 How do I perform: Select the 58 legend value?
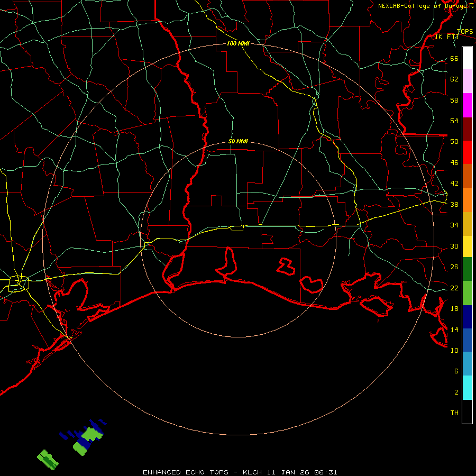click(454, 100)
